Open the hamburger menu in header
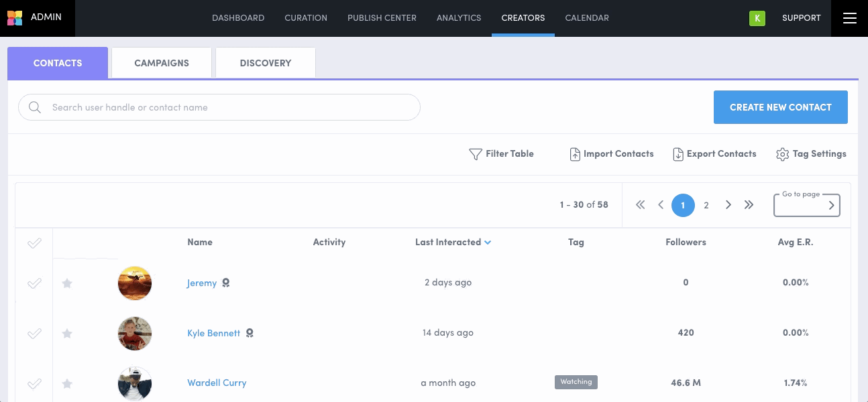Screen dimensions: 868x402 pyautogui.click(x=849, y=18)
